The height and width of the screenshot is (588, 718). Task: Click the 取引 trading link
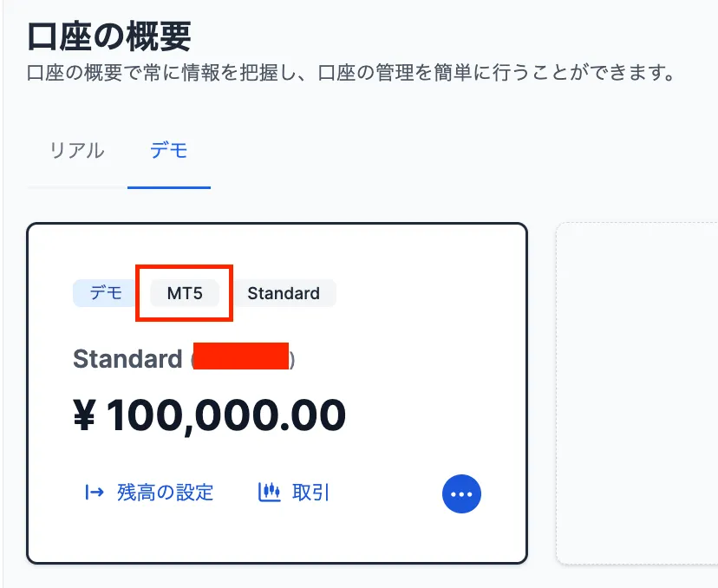310,492
